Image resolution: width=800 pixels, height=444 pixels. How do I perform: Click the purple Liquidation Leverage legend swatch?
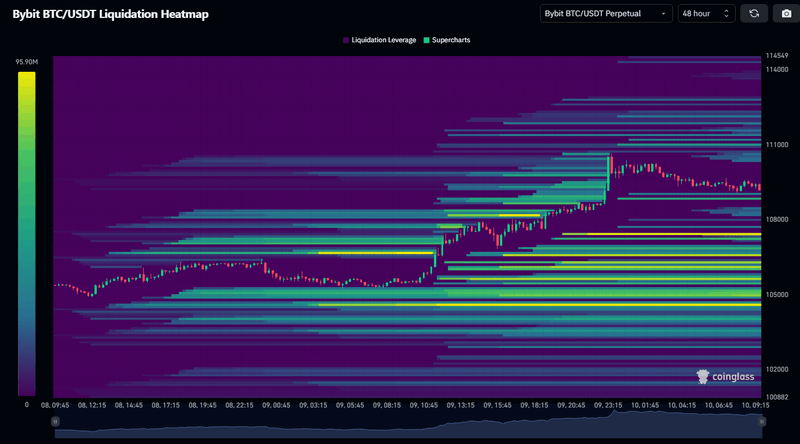pyautogui.click(x=346, y=40)
